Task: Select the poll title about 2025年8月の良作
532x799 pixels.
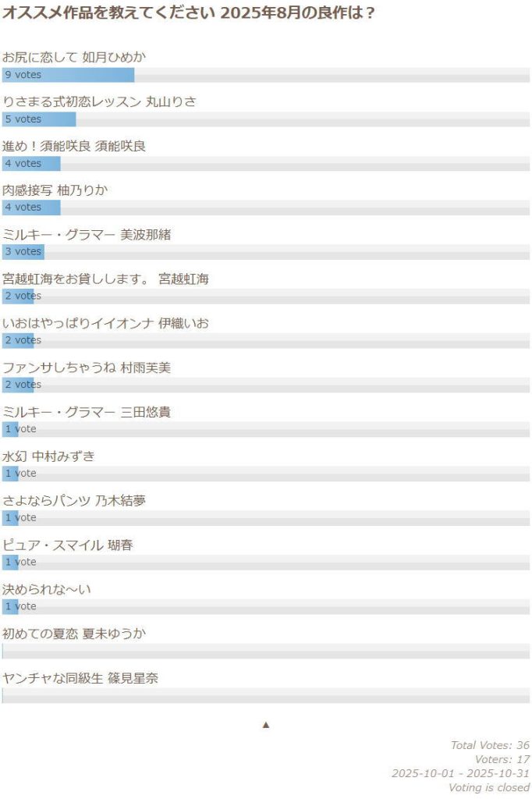Action: tap(188, 14)
